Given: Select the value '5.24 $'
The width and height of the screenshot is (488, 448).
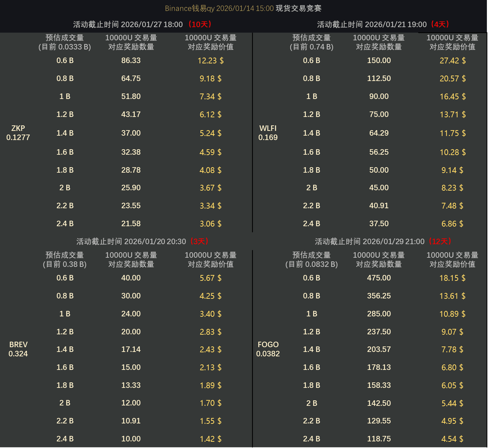Looking at the screenshot, I should click(210, 133).
